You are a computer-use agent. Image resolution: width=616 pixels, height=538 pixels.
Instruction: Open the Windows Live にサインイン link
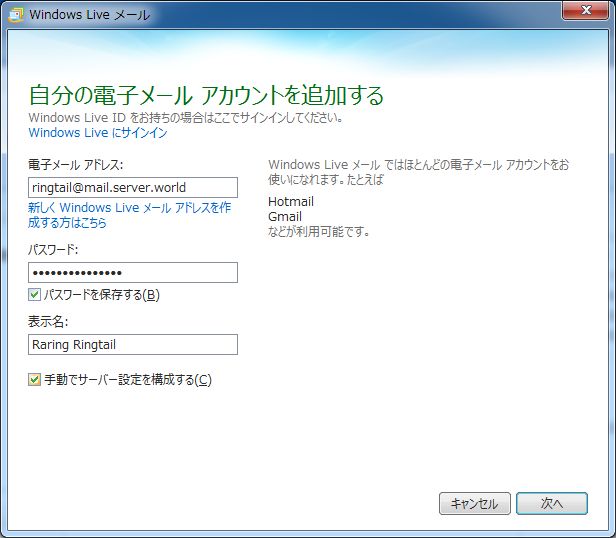click(98, 133)
